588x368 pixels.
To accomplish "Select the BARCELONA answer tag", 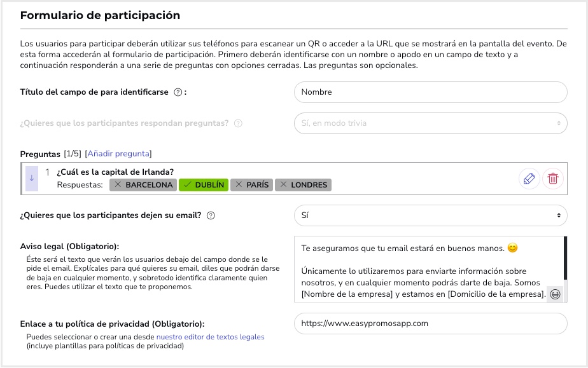I will coord(143,184).
